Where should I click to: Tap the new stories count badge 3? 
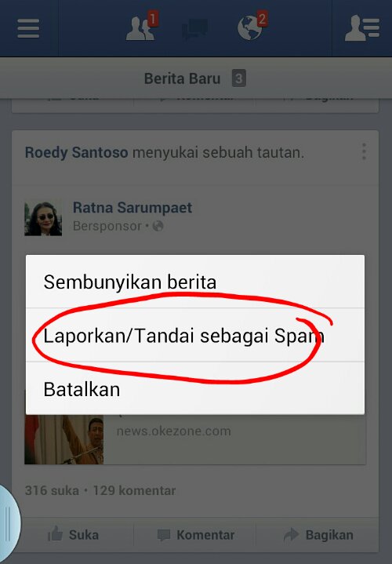pyautogui.click(x=239, y=78)
